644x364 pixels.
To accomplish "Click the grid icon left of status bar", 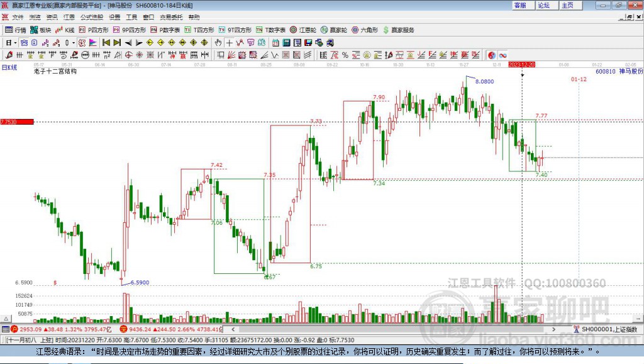I will pos(5,329).
